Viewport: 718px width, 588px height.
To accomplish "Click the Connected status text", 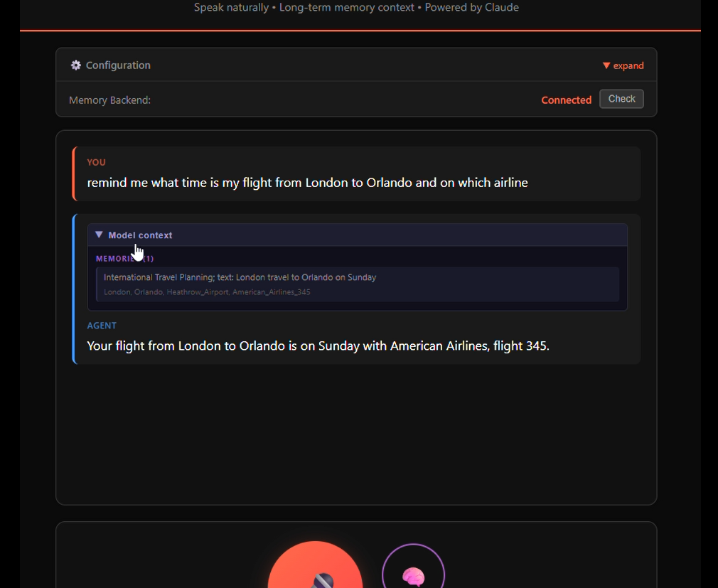I will point(566,100).
